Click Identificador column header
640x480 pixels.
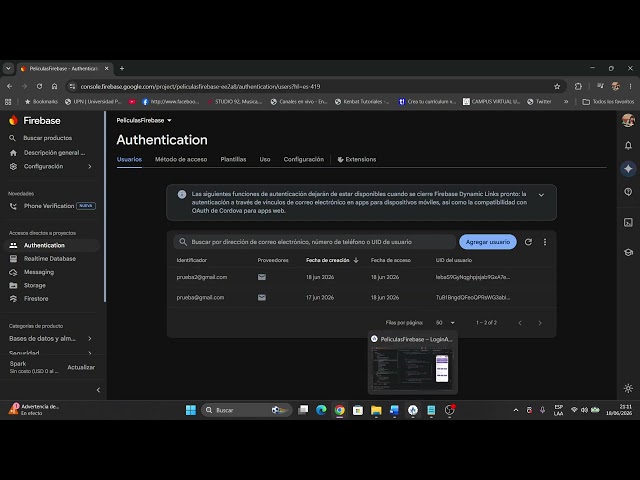pos(191,260)
